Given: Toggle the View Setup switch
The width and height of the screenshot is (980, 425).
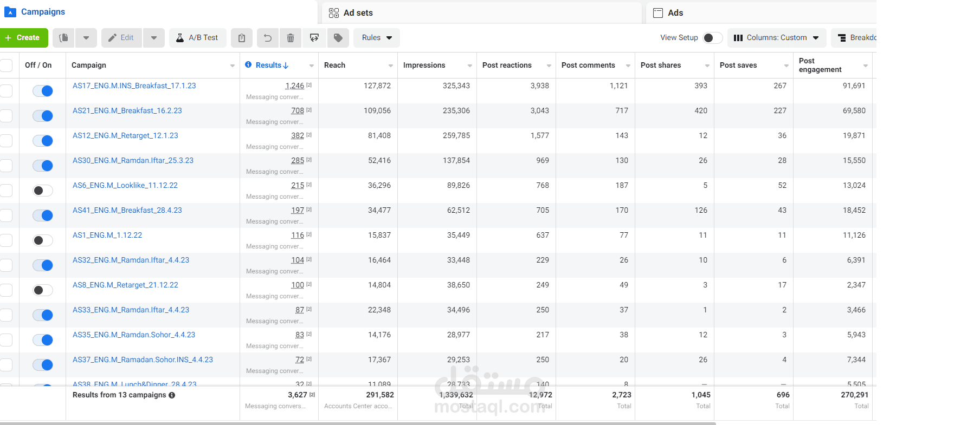Looking at the screenshot, I should [x=712, y=38].
